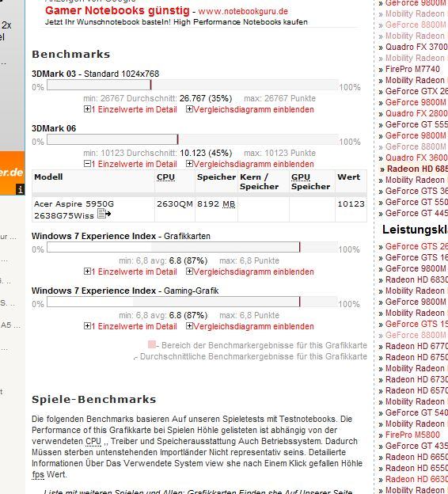Open GeForce GT 445 sidebar link
This screenshot has width=448, height=494.
pyautogui.click(x=416, y=213)
